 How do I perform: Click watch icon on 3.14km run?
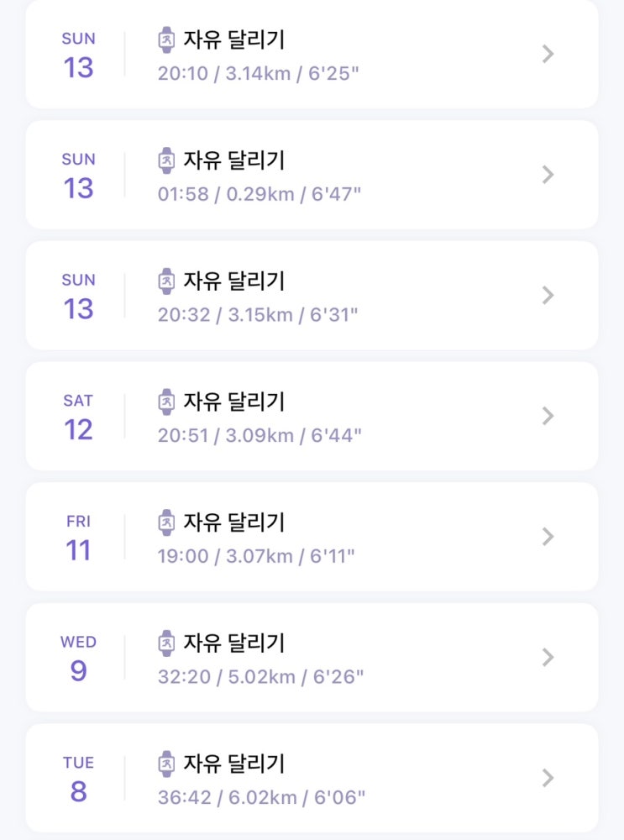(x=166, y=39)
